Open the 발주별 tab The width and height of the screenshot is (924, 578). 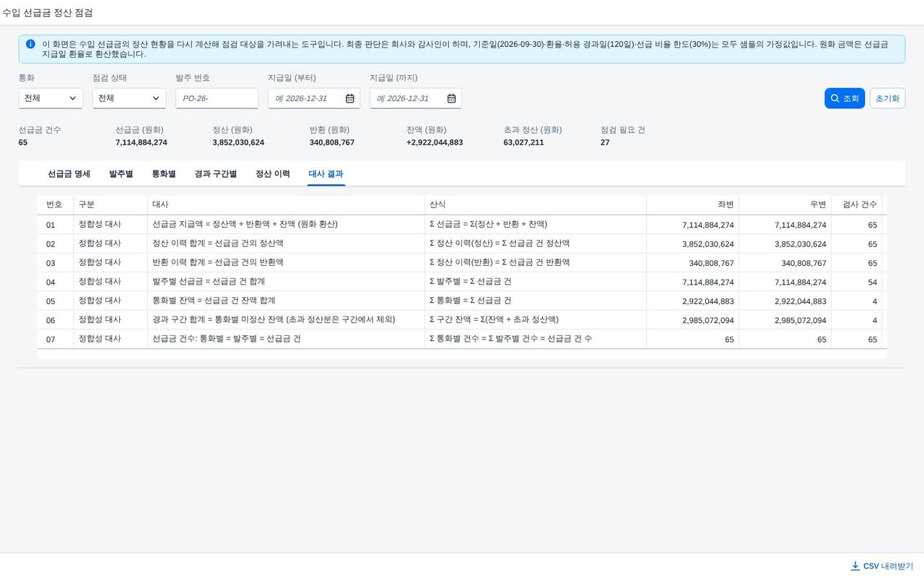pos(121,174)
